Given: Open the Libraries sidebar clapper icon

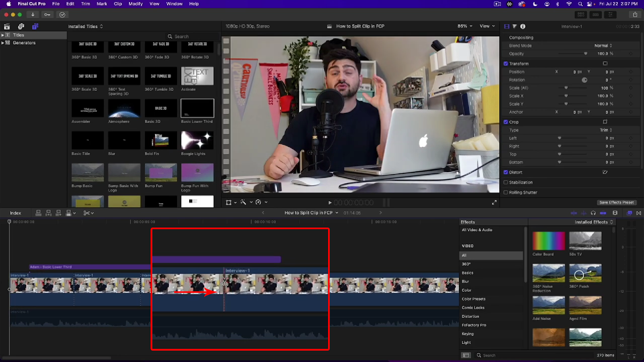Looking at the screenshot, I should tap(7, 27).
